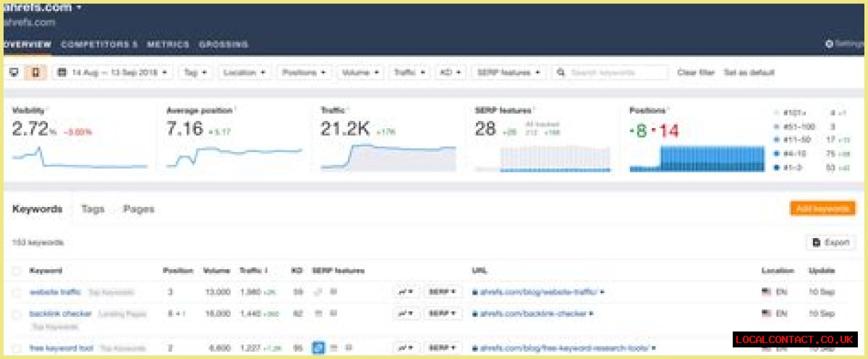Tick checkbox for website traffic keyword
Viewport: 868px width, 359px height.
[x=17, y=292]
